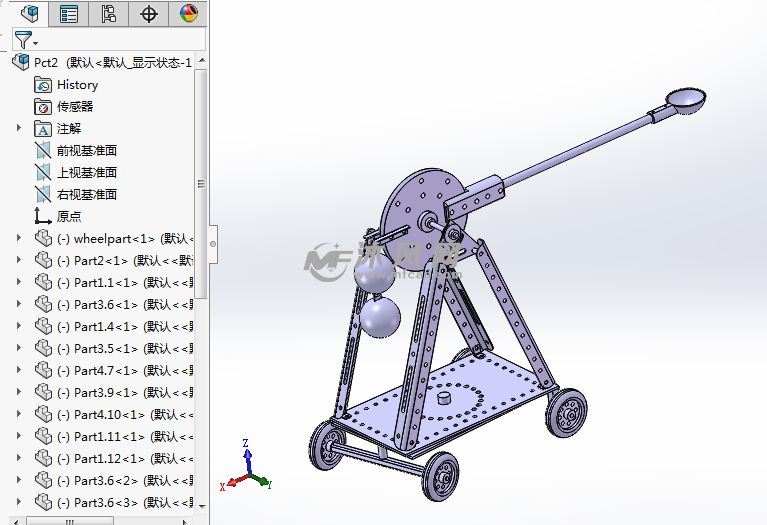767x525 pixels.
Task: Select the 注解 label
Action: click(x=69, y=129)
